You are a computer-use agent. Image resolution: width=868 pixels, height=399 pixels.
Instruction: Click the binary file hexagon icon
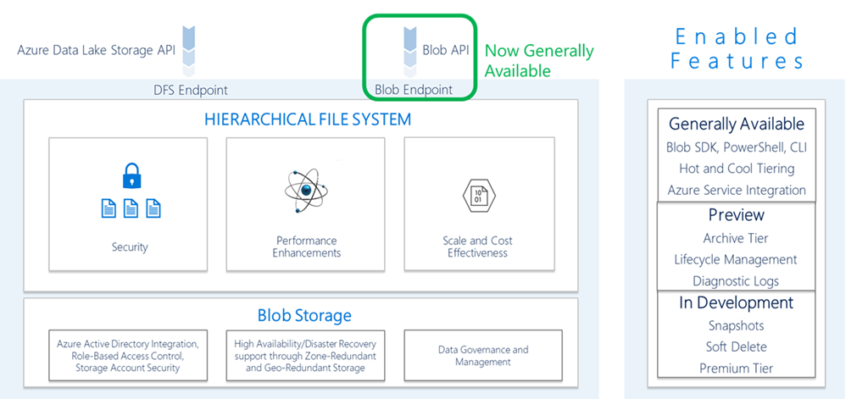click(477, 194)
